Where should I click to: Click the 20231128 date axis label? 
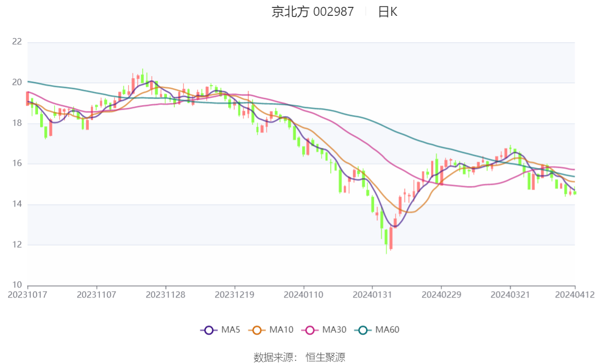point(166,294)
